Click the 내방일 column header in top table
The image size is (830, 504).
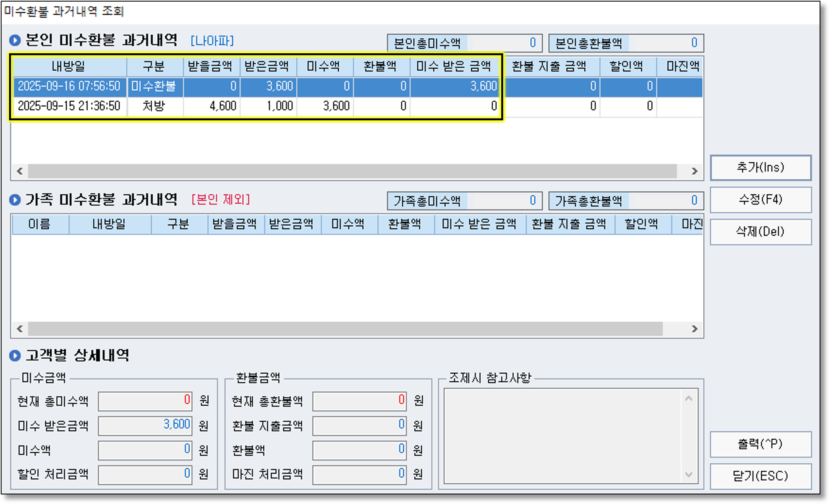pos(69,66)
